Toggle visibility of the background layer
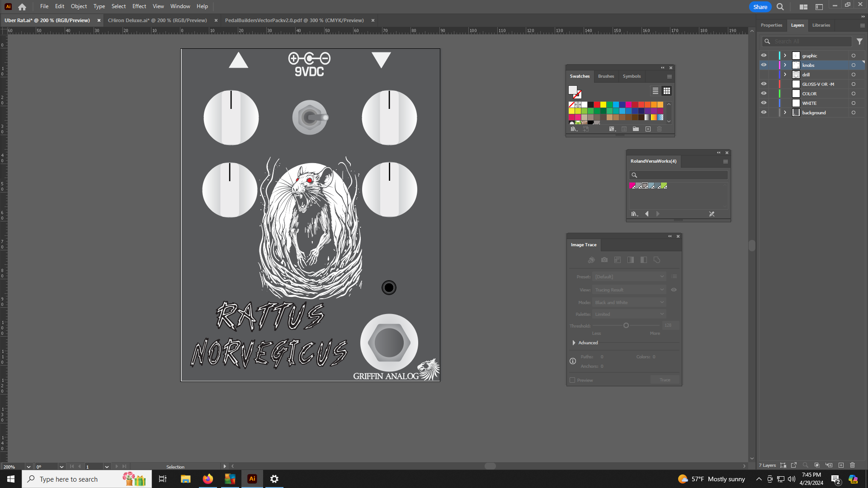868x488 pixels. 764,113
